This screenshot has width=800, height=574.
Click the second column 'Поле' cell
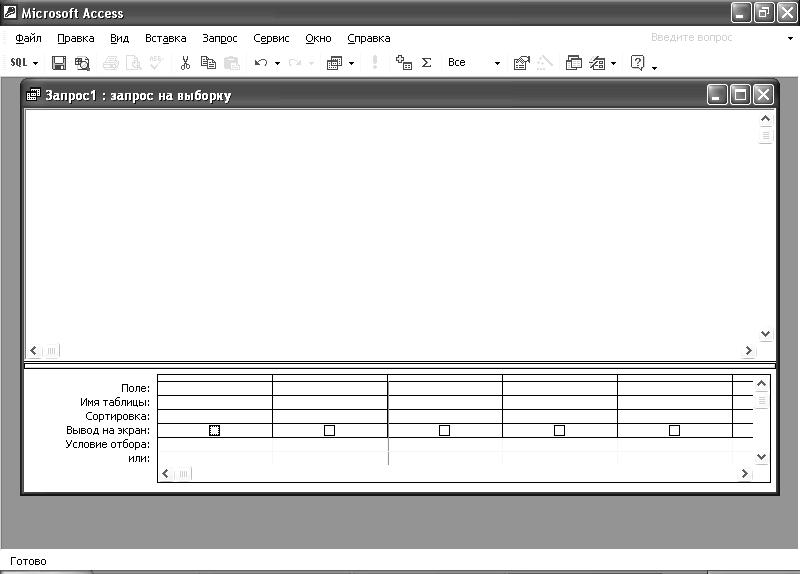point(330,388)
